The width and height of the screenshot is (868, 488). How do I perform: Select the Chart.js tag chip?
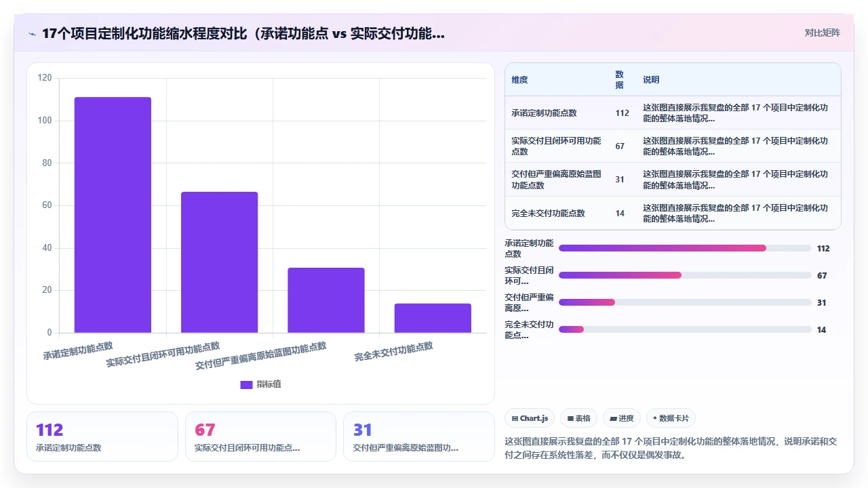coord(530,418)
